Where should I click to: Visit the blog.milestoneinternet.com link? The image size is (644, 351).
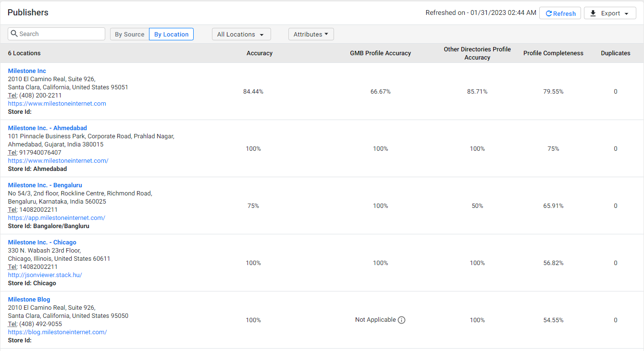(x=57, y=332)
